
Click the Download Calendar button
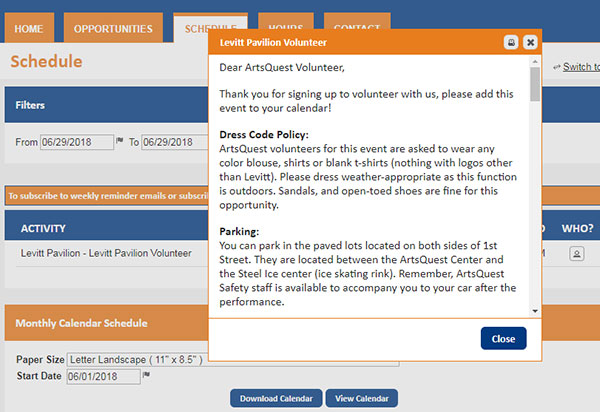pyautogui.click(x=276, y=399)
